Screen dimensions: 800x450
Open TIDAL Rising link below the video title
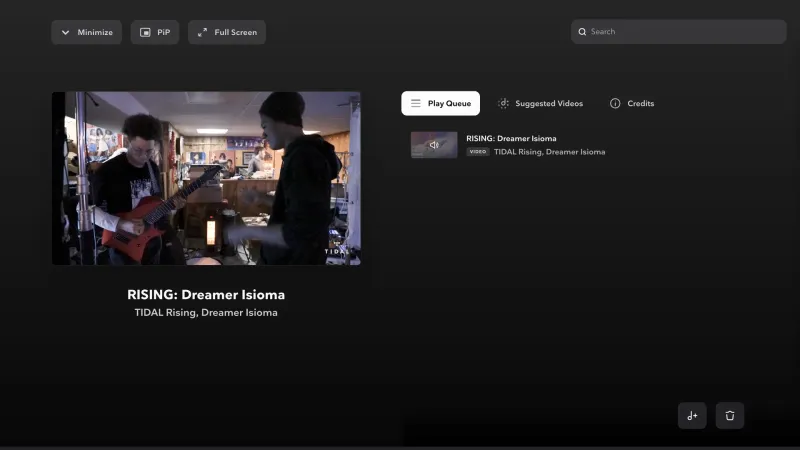165,313
